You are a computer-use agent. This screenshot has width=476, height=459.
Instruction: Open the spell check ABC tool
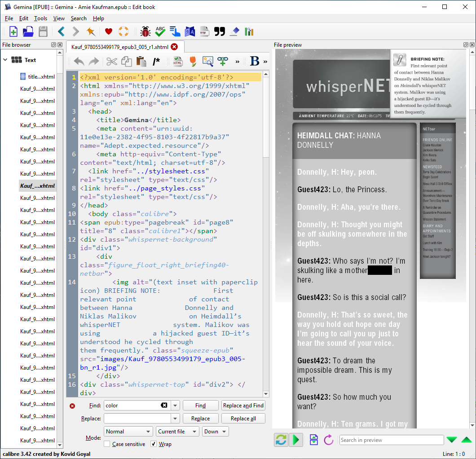pos(160,31)
